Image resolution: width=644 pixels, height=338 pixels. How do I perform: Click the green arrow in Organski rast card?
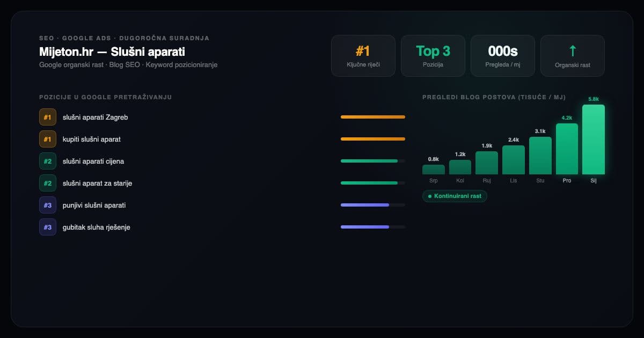(x=573, y=51)
